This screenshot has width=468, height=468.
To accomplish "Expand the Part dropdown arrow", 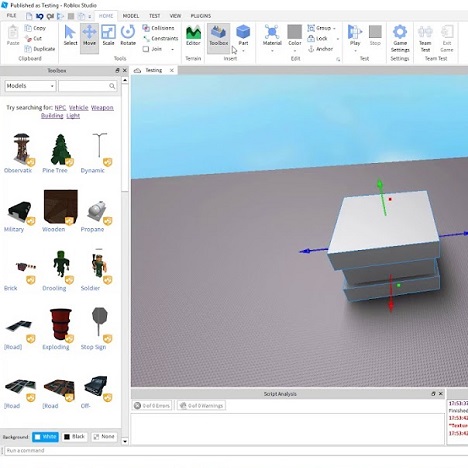I will pos(243,51).
